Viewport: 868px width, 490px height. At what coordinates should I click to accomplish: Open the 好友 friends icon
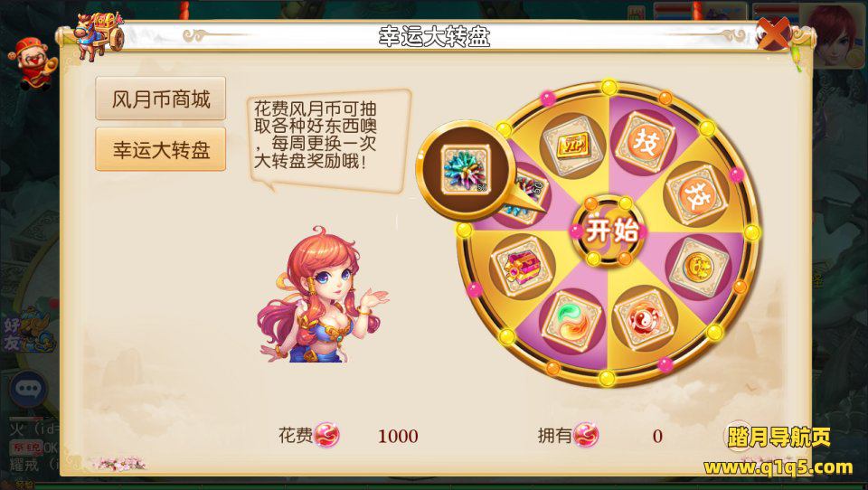[x=28, y=332]
